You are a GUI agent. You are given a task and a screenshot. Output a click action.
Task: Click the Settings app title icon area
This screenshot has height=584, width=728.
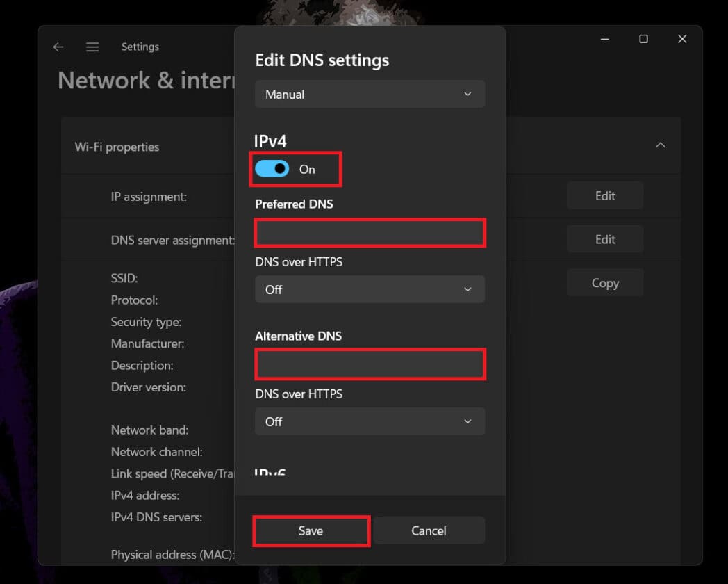140,47
